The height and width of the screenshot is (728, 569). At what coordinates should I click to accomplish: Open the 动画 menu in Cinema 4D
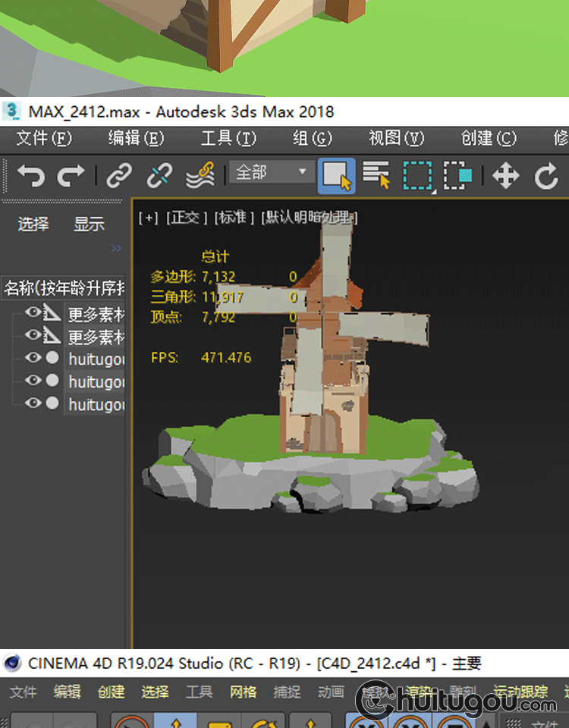tap(332, 692)
